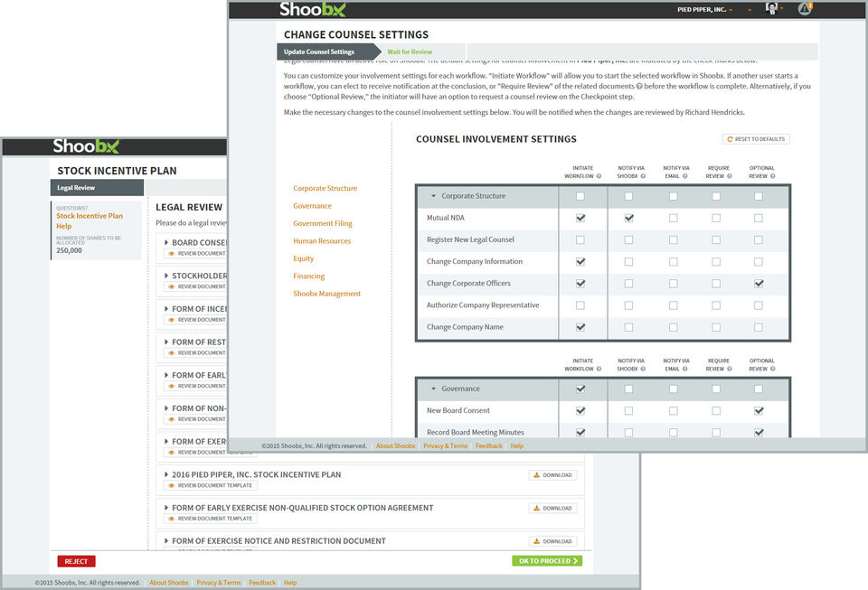Jump to Government Filing in side navigation
868x590 pixels.
pos(322,224)
